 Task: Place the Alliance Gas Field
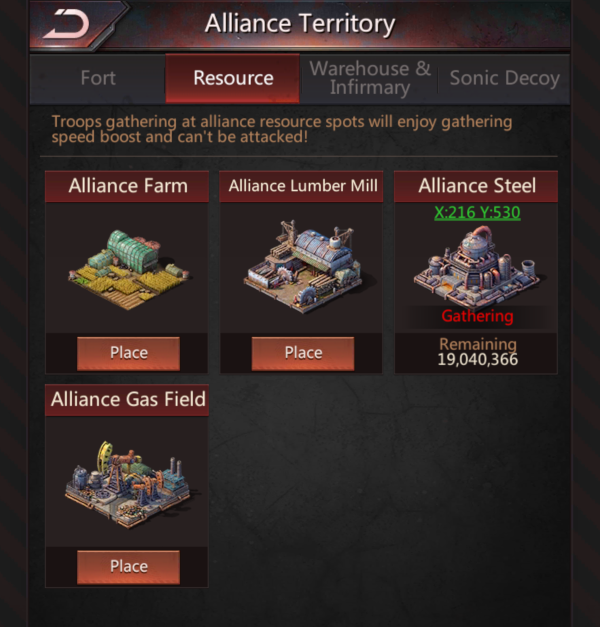coord(128,567)
